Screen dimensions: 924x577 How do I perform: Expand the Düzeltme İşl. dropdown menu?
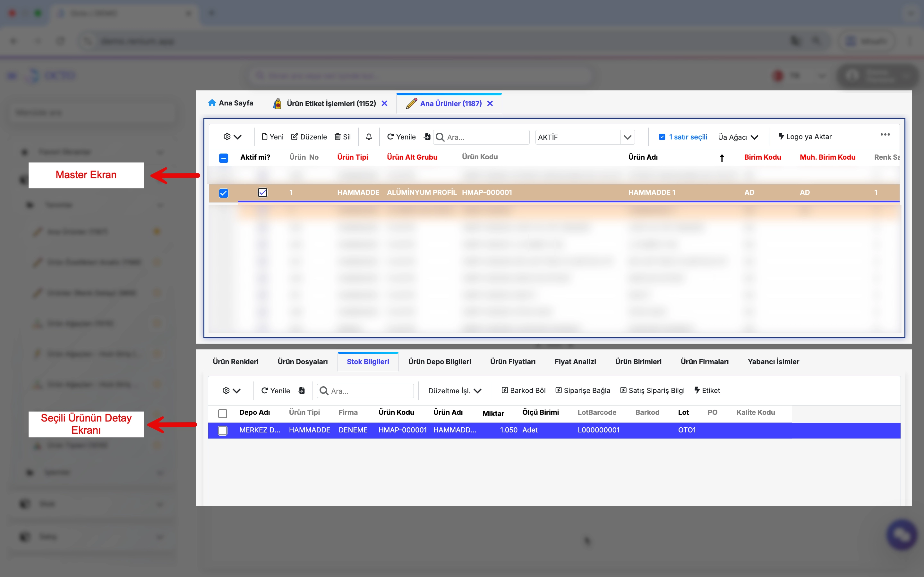pos(454,390)
